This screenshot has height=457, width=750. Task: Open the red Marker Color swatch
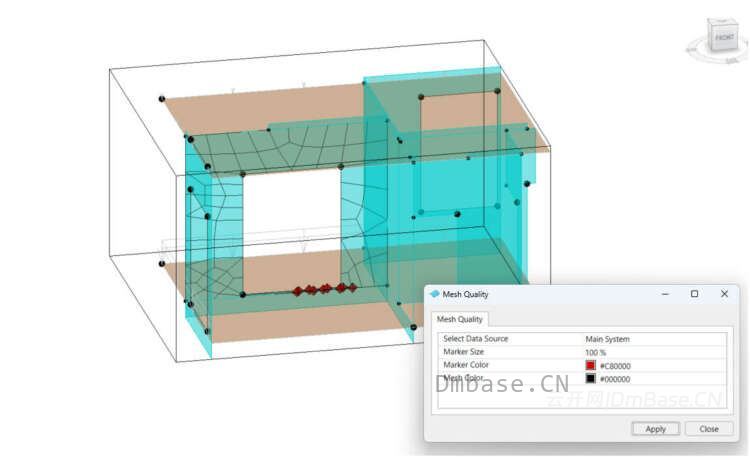tap(591, 366)
